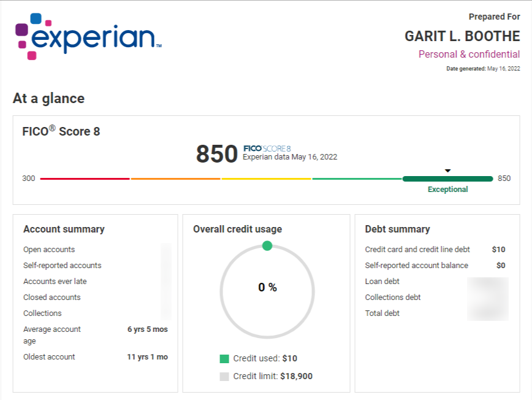Click the FICO Score 8 logo badge
Viewport: 532px width, 400px height.
point(267,148)
